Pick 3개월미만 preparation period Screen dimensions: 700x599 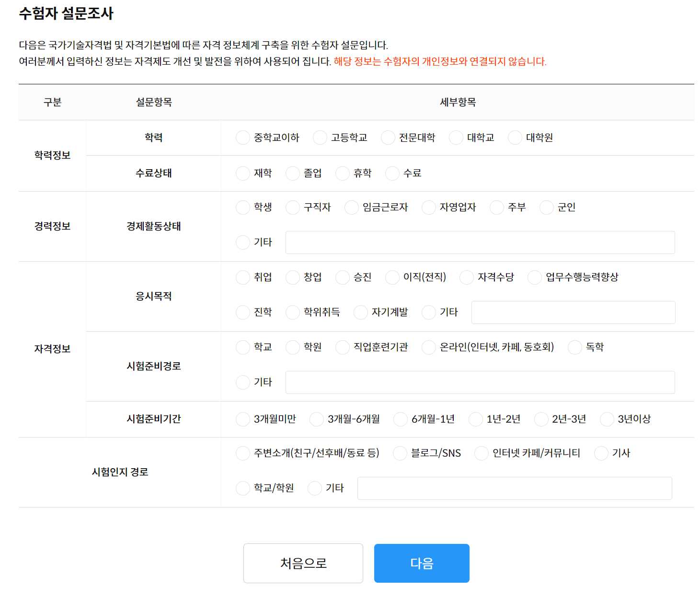pos(242,419)
